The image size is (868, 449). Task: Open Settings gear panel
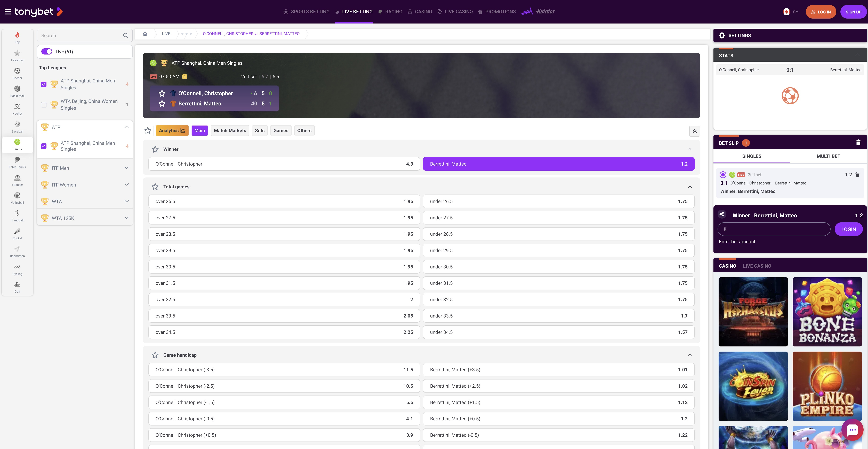coord(722,35)
